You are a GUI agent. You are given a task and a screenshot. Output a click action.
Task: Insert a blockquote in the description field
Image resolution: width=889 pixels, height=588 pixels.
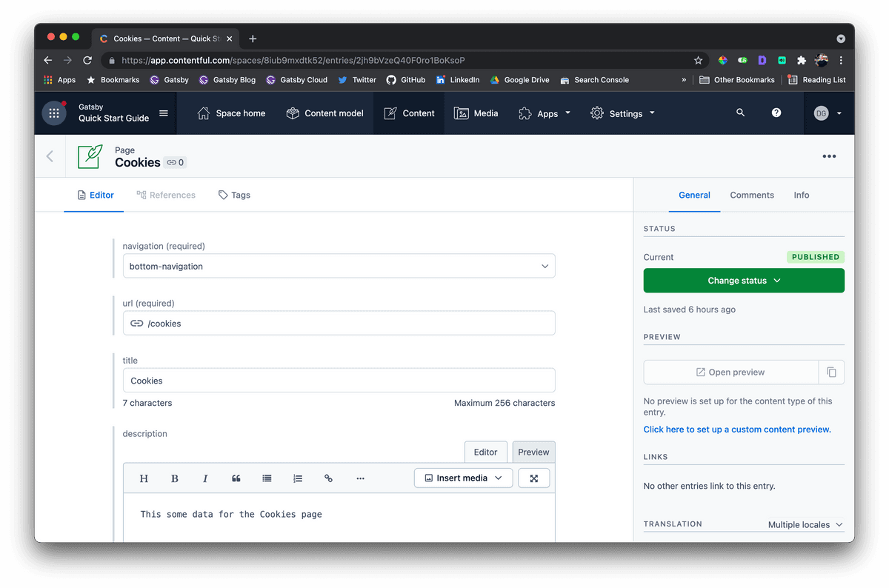click(x=236, y=478)
